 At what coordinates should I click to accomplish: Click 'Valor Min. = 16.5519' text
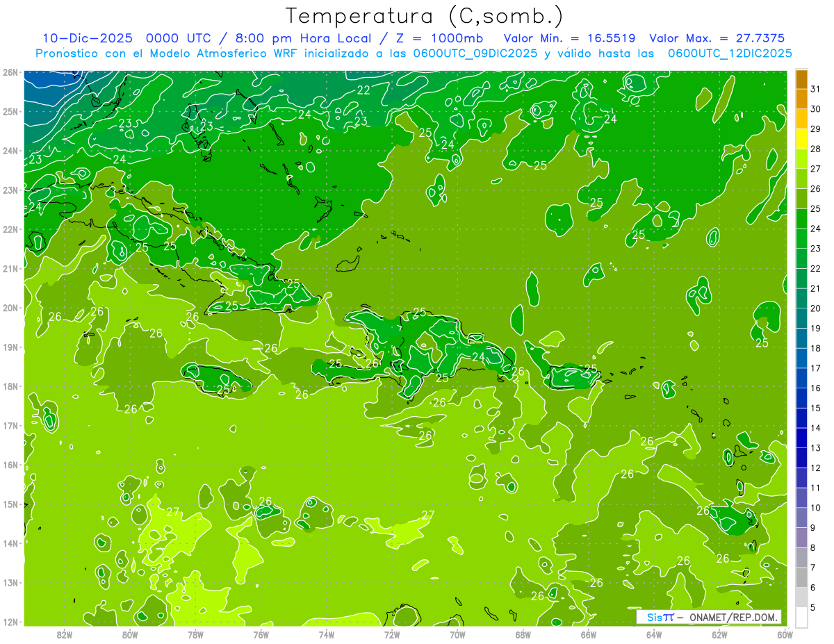[571, 38]
